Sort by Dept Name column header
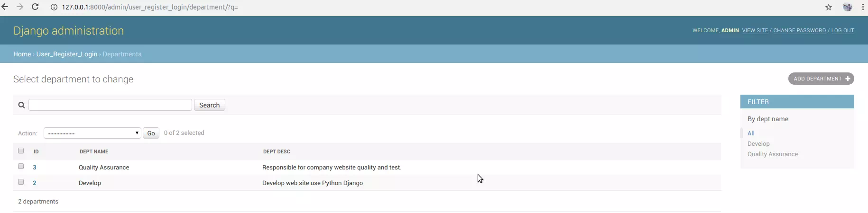Viewport: 868px width, 213px height. (94, 151)
